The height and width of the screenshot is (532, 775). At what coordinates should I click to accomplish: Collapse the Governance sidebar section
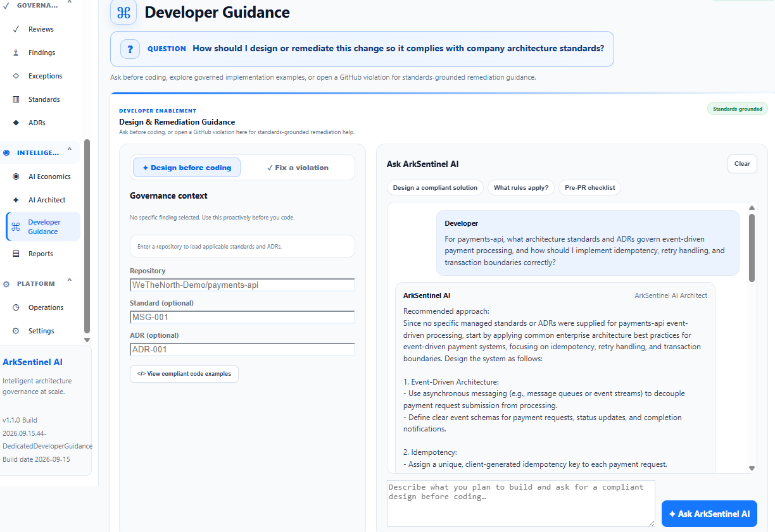click(70, 3)
